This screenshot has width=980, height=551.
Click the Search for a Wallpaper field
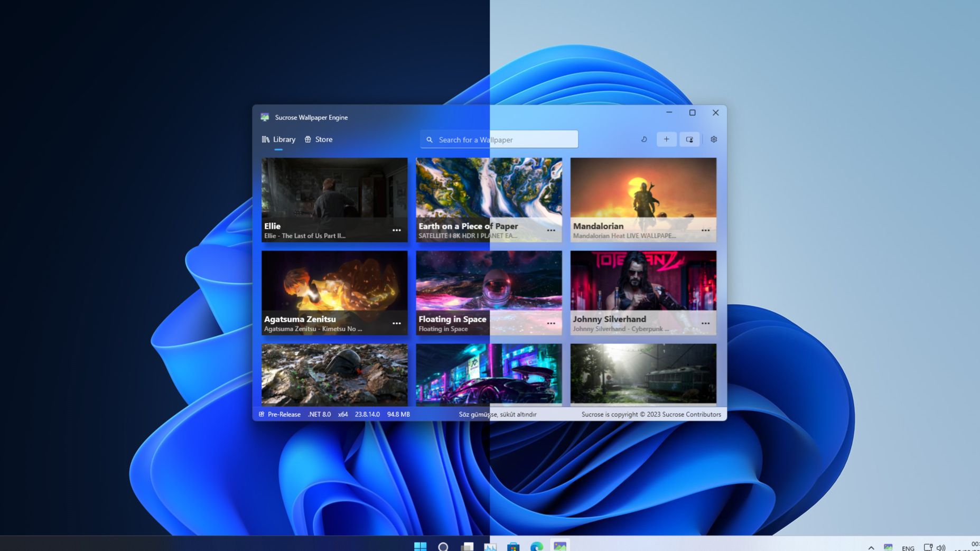point(499,139)
